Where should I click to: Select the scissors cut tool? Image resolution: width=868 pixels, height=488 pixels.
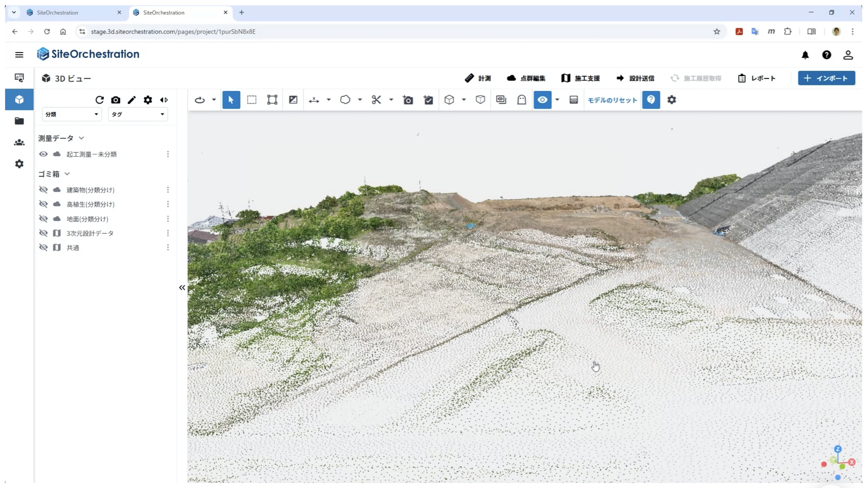pos(376,100)
